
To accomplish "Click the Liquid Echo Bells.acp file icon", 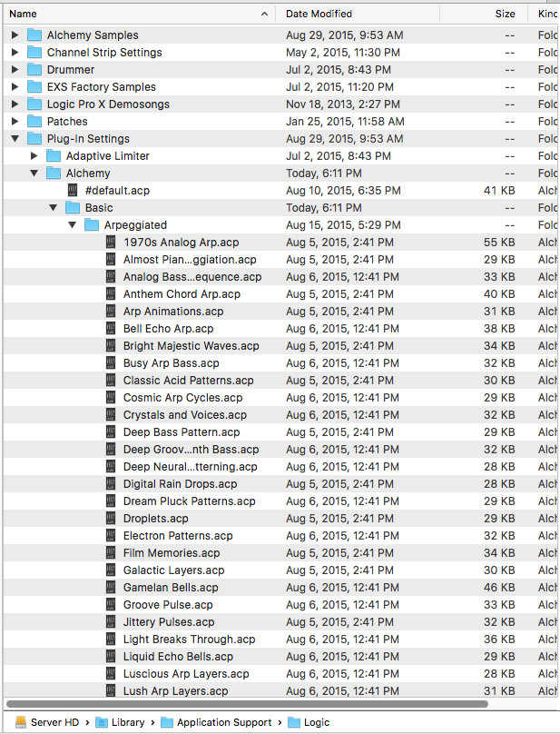I will pyautogui.click(x=111, y=656).
